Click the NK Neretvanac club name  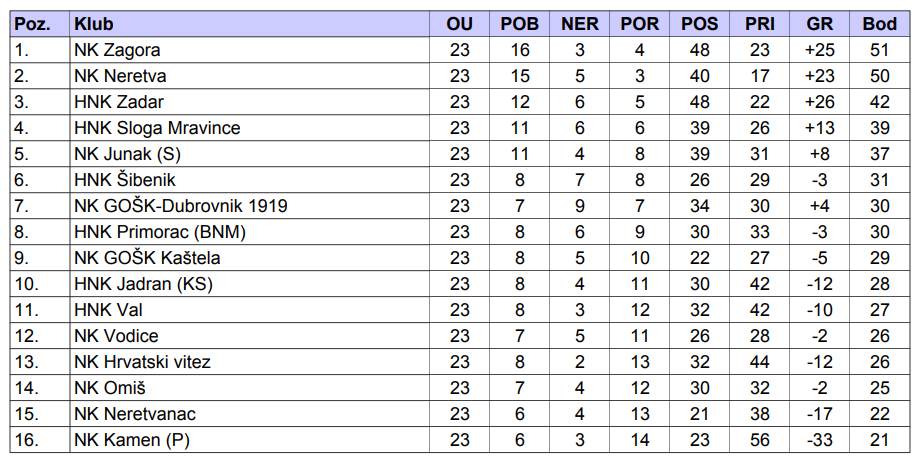(135, 414)
